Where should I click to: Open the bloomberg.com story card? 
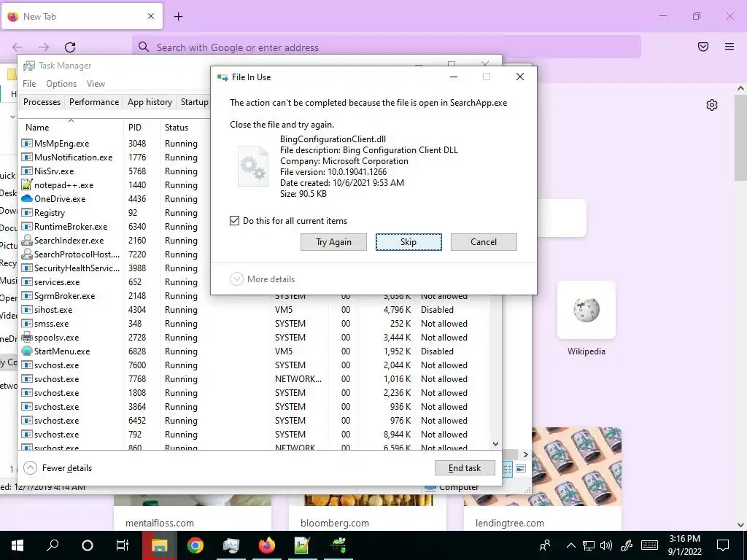[368, 513]
